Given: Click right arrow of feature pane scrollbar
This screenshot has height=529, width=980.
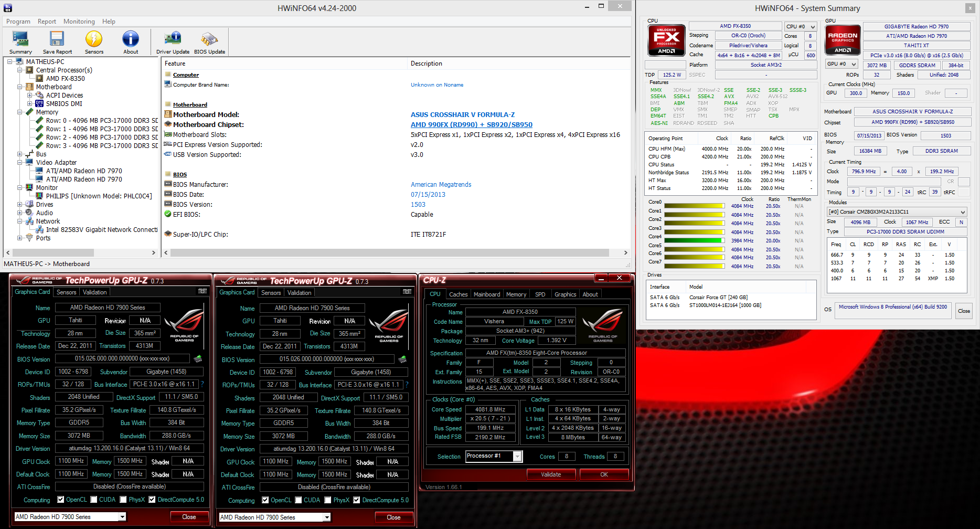Looking at the screenshot, I should click(625, 253).
